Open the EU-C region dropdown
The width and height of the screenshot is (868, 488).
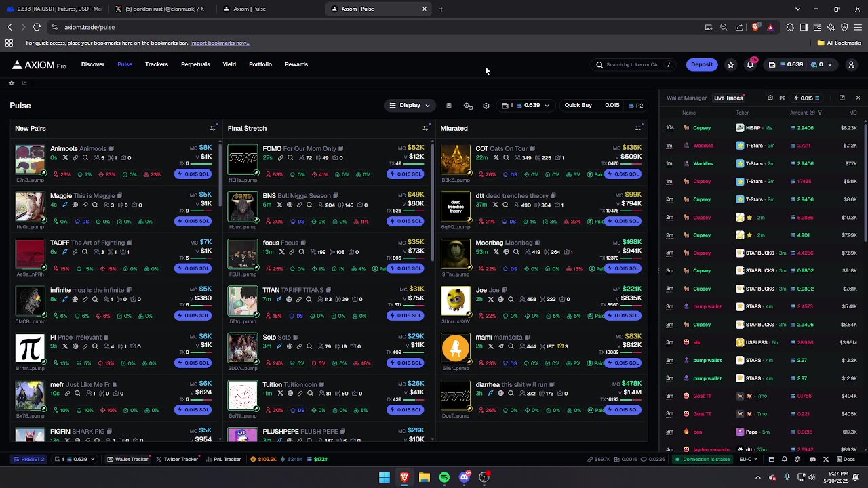(x=749, y=459)
